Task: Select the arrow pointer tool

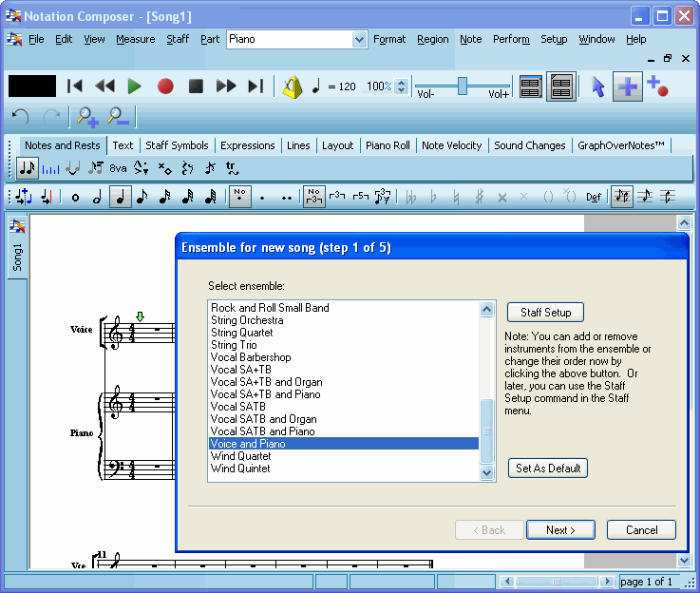Action: [597, 86]
